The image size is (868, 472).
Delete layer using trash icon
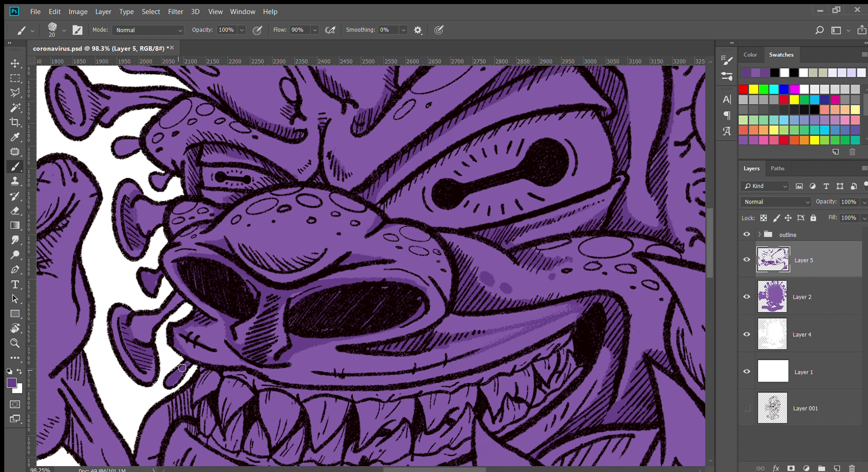852,468
